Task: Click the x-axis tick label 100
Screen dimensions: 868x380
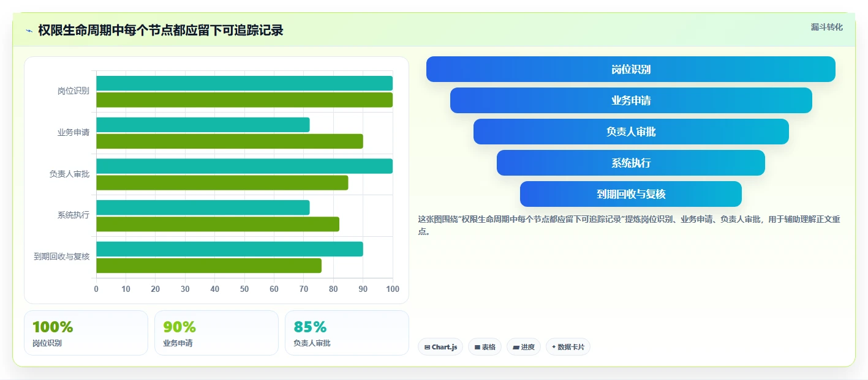Action: pyautogui.click(x=393, y=289)
